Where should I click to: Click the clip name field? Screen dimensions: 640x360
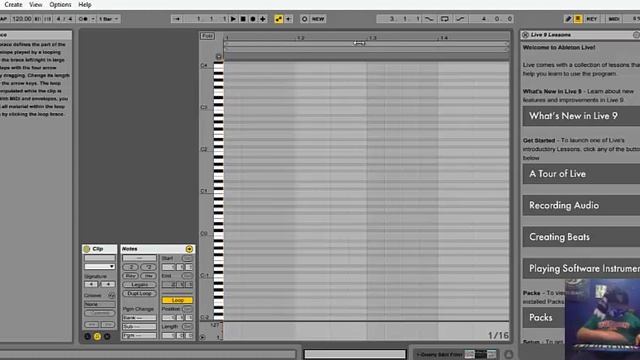[x=100, y=258]
